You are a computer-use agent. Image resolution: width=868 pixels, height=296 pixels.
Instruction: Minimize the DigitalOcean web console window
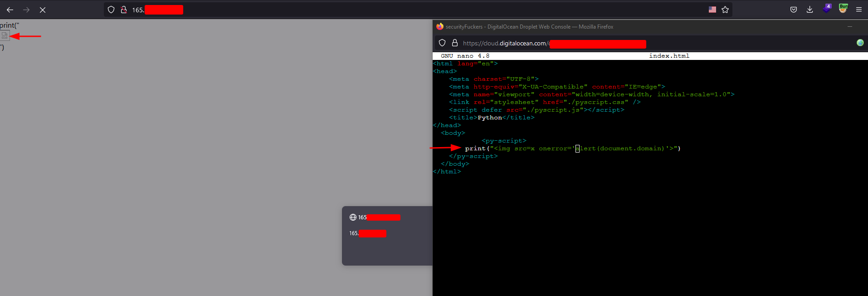[849, 27]
